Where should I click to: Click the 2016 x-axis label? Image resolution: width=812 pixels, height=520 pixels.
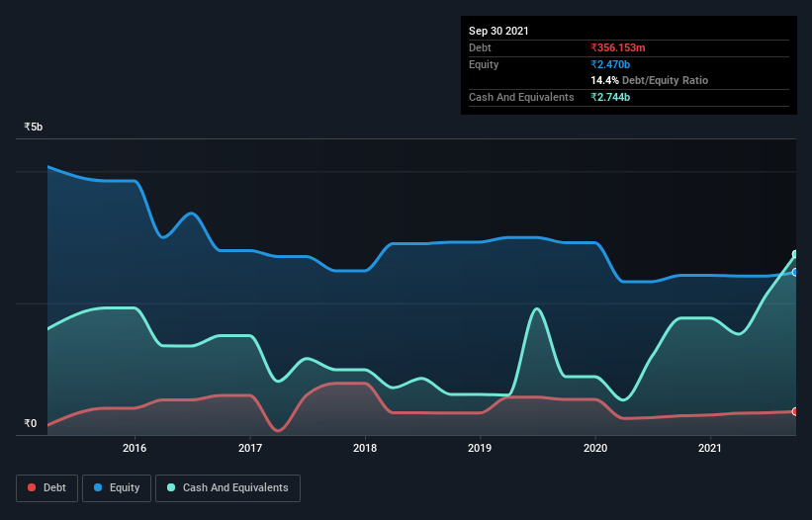tap(135, 448)
